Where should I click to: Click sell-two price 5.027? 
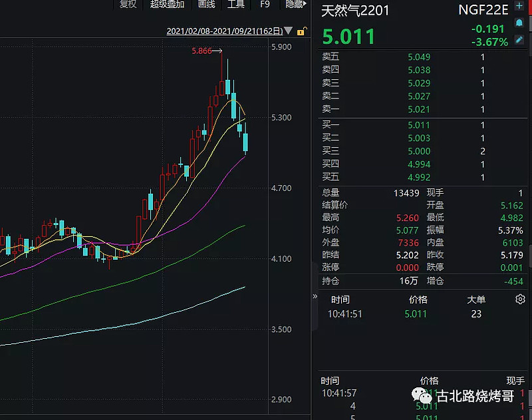[x=419, y=97]
